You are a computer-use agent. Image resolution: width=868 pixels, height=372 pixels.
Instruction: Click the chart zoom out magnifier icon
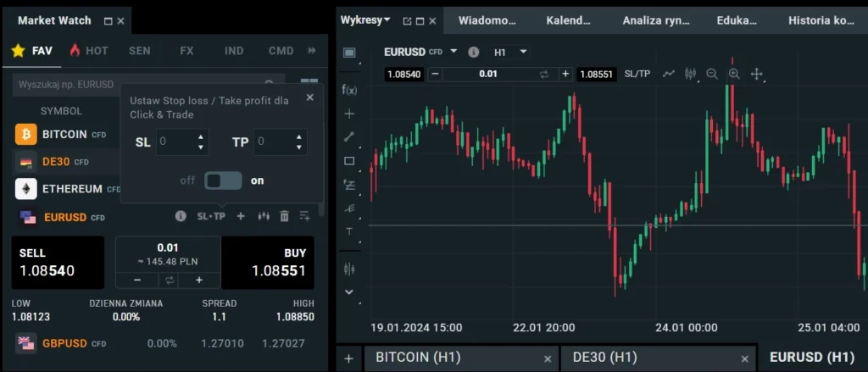coord(712,74)
